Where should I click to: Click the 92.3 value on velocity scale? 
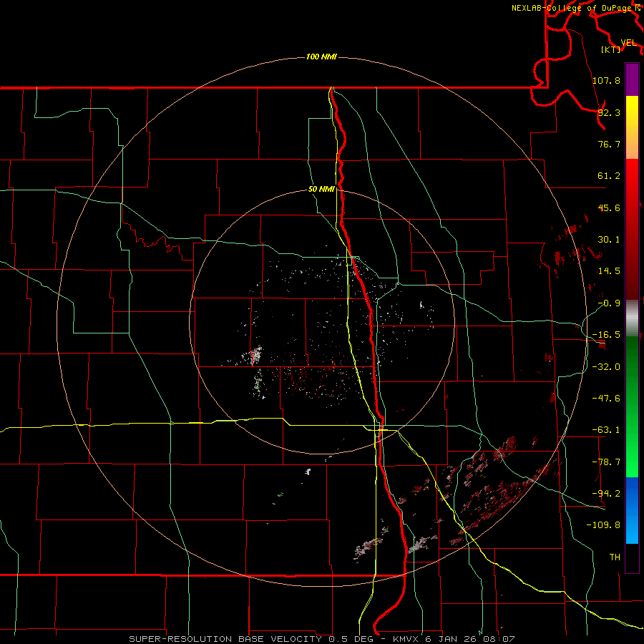[x=609, y=112]
